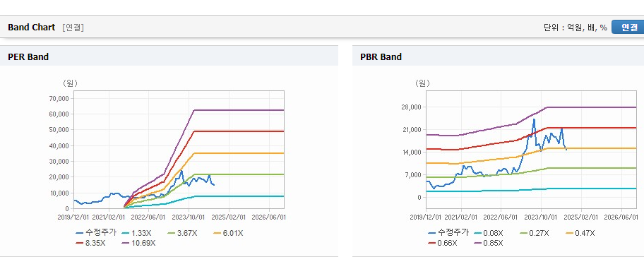644x257 pixels.
Task: Click the 21,000 y-axis label in PBR chart
Action: pyautogui.click(x=412, y=130)
